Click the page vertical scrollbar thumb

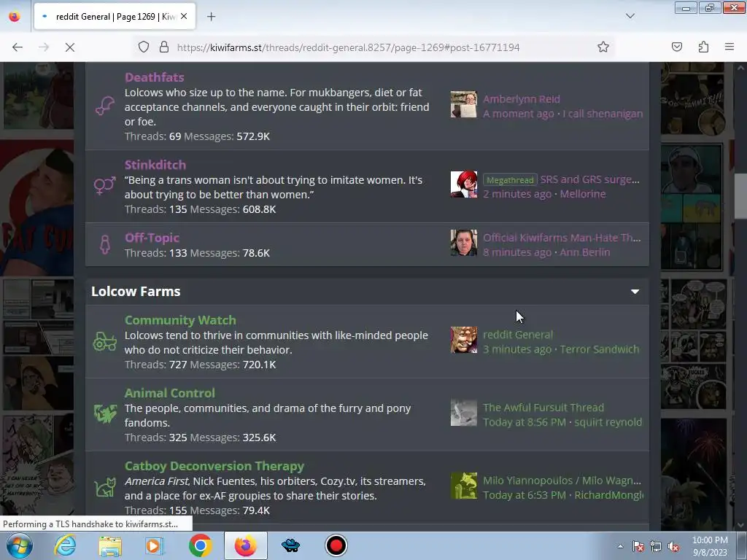(x=740, y=195)
